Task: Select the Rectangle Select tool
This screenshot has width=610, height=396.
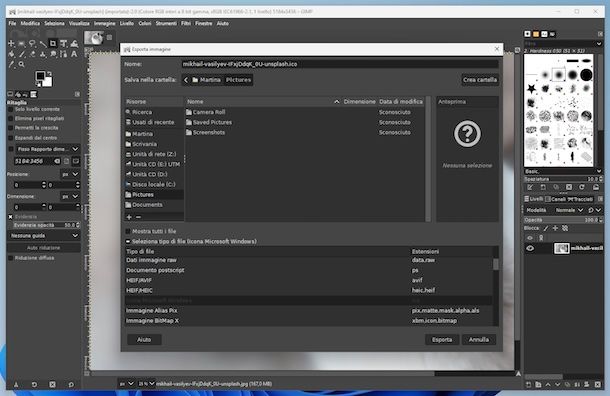Action: [22, 44]
